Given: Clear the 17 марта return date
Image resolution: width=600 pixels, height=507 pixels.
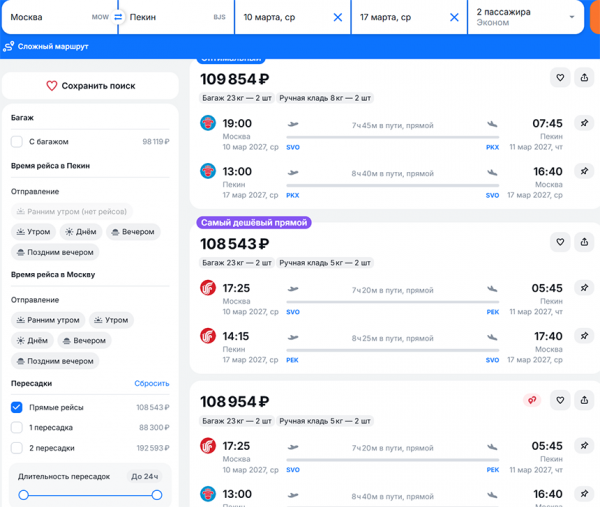Looking at the screenshot, I should point(454,17).
